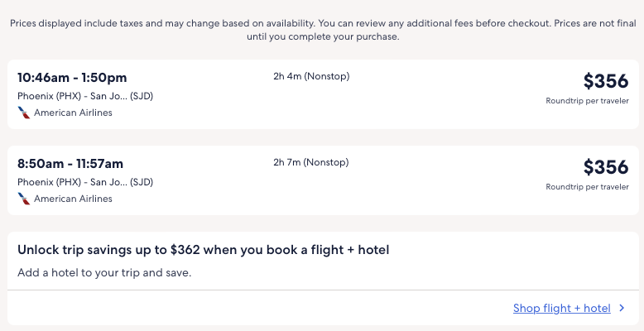This screenshot has height=331, width=644.
Task: Click the SJD airport code on the 8:50am flight
Action: [142, 182]
